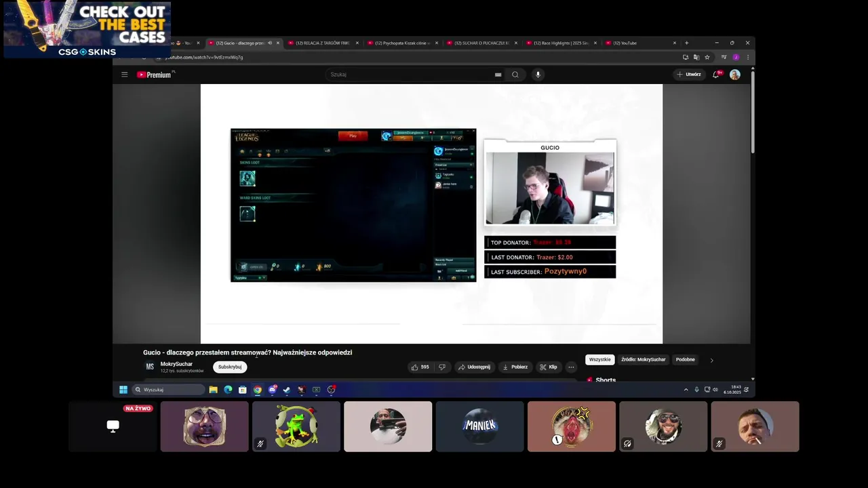868x488 pixels.
Task: Open the browser profile avatar in toolbar
Action: (736, 58)
